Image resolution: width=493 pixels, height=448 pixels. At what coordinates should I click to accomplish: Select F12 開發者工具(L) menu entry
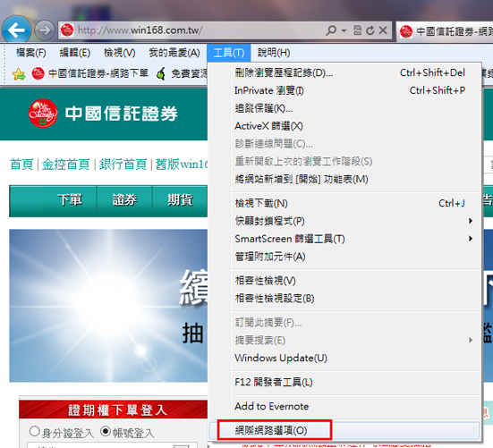[x=344, y=382]
